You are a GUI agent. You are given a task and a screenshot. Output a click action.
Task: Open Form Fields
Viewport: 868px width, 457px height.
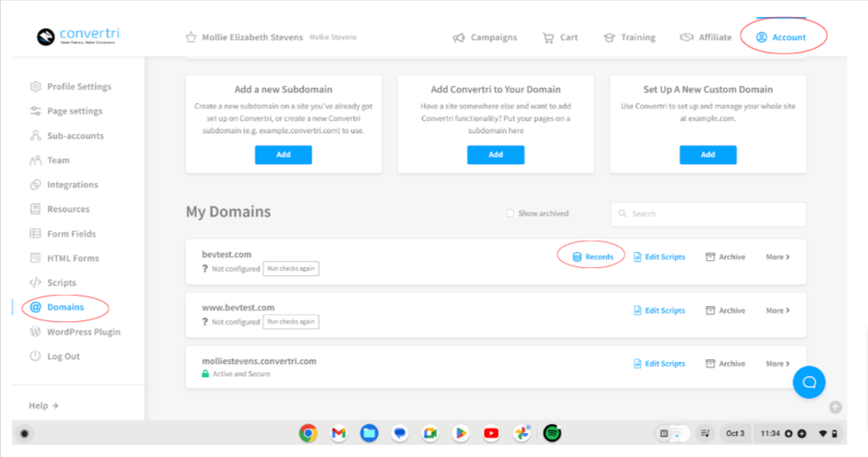62,233
